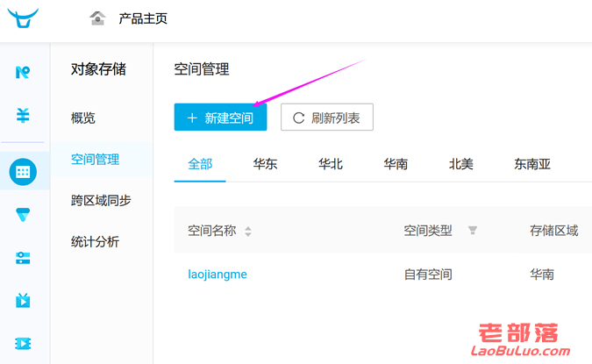This screenshot has width=592, height=364.
Task: Open 统计分析 menu item
Action: pyautogui.click(x=95, y=242)
